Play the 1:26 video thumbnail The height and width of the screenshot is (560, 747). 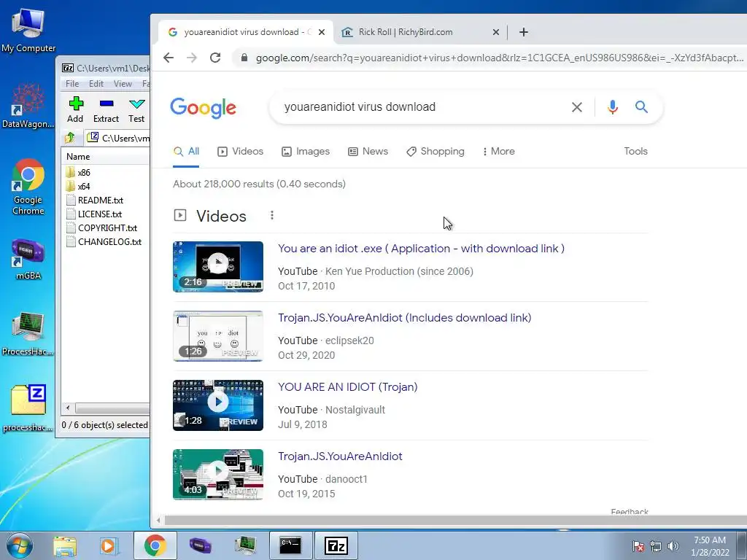tap(218, 335)
